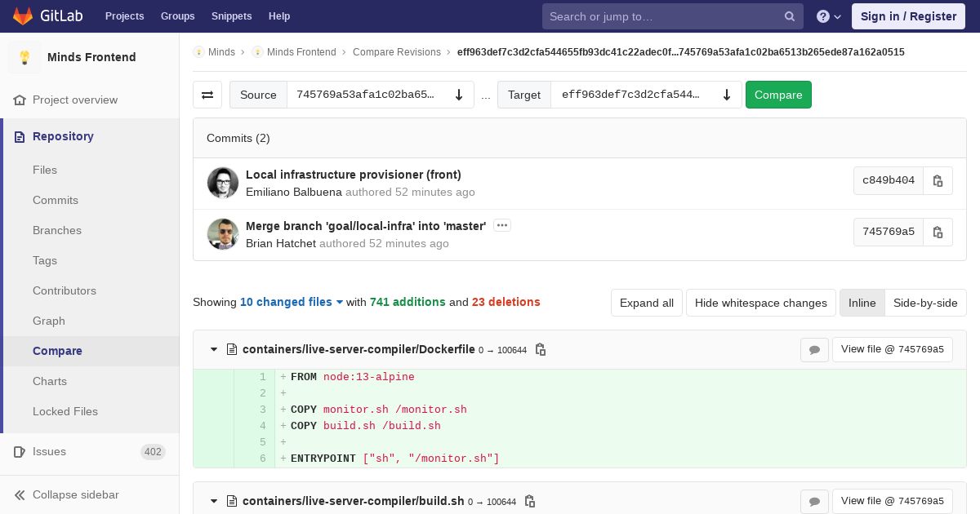Open the Help top menu item
Viewport: 980px width, 514px height.
tap(279, 16)
